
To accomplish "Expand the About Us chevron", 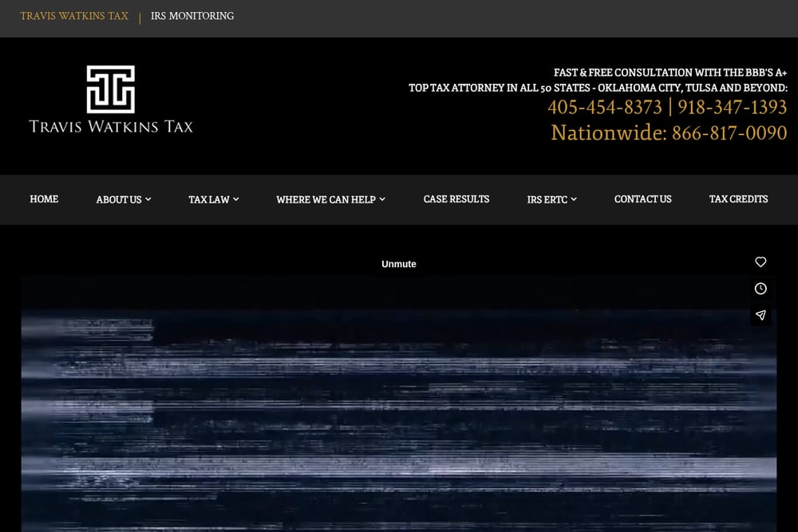I will point(148,199).
